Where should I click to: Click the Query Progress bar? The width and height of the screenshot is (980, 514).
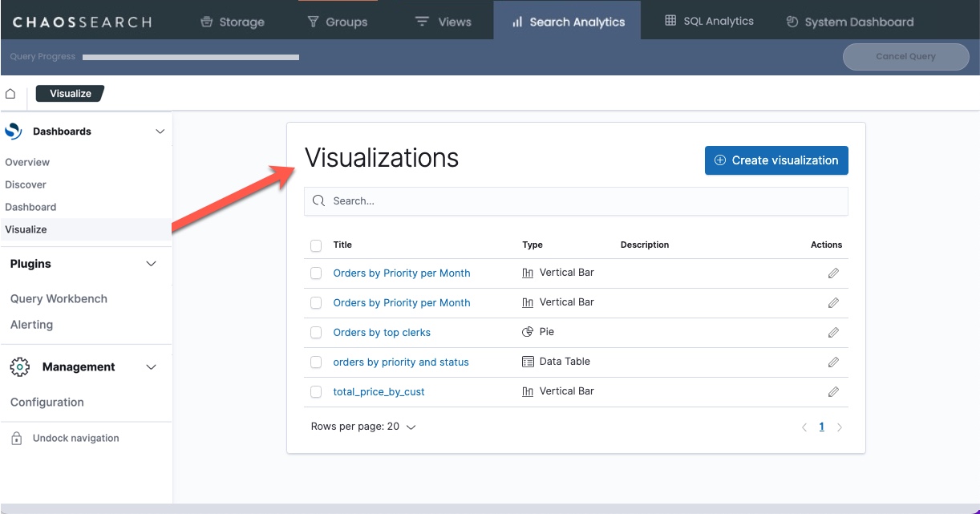click(190, 57)
